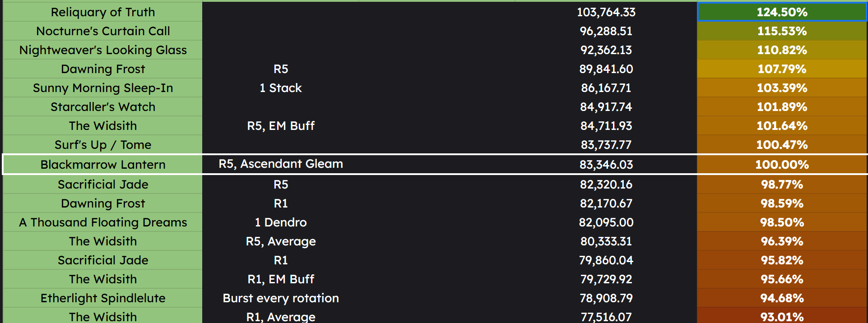Click the R5, Ascendant Gleam cell

pyautogui.click(x=280, y=164)
